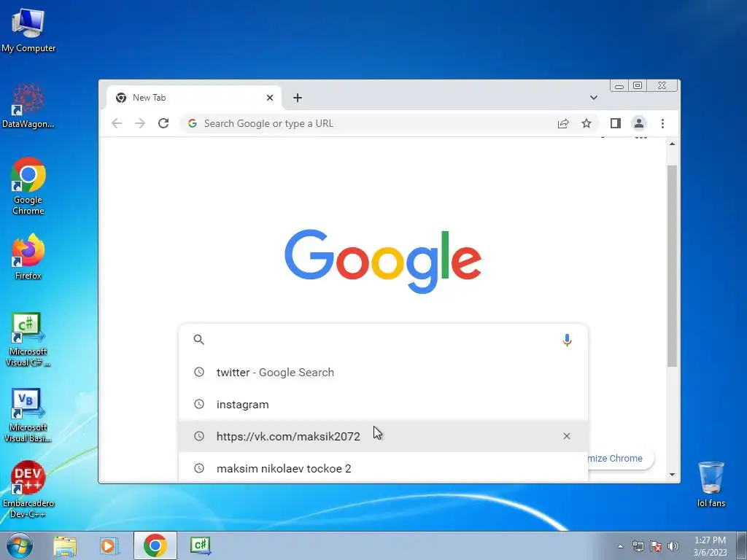Click the Google logo
Screen dimensions: 747x560
383,261
